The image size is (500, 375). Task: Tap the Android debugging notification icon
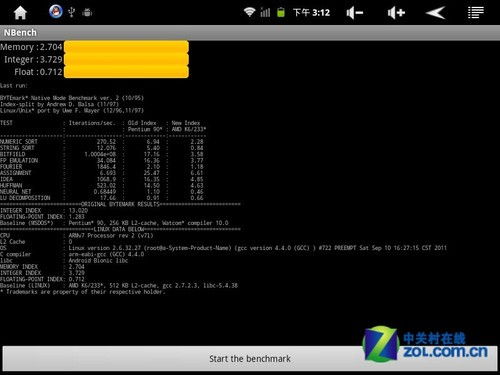coord(87,13)
